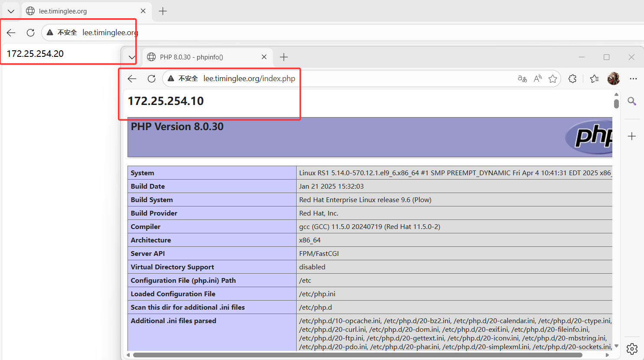Click the PHP Version 8.0.30 heading
The image size is (644, 360).
click(177, 127)
